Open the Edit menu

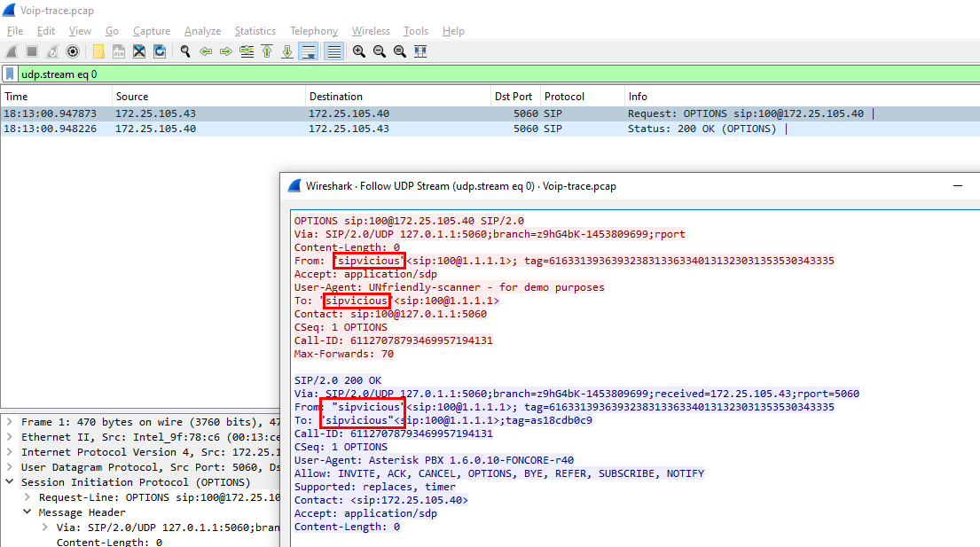pos(45,31)
